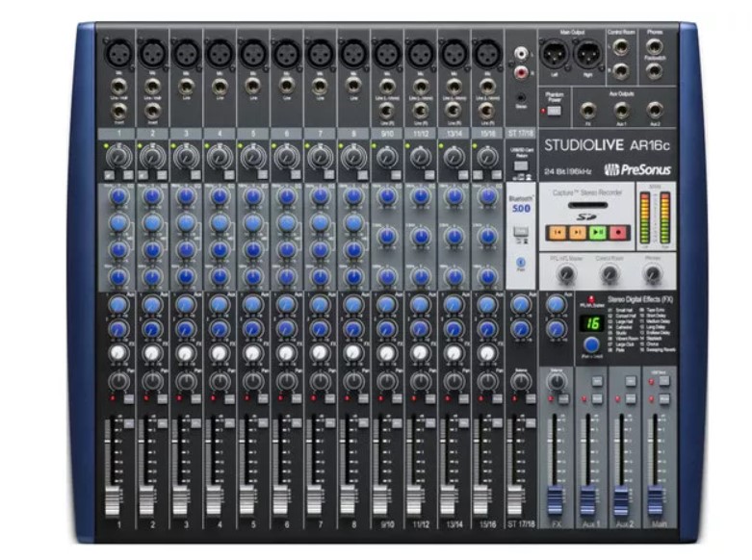Screen dimensions: 752x560
Task: Click the blue FX preset select knob under the display
Action: point(591,344)
